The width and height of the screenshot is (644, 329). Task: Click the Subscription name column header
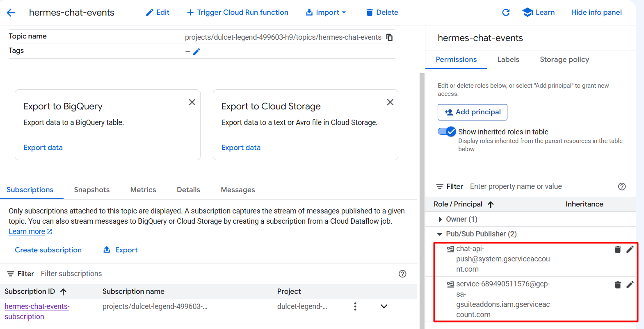(133, 291)
